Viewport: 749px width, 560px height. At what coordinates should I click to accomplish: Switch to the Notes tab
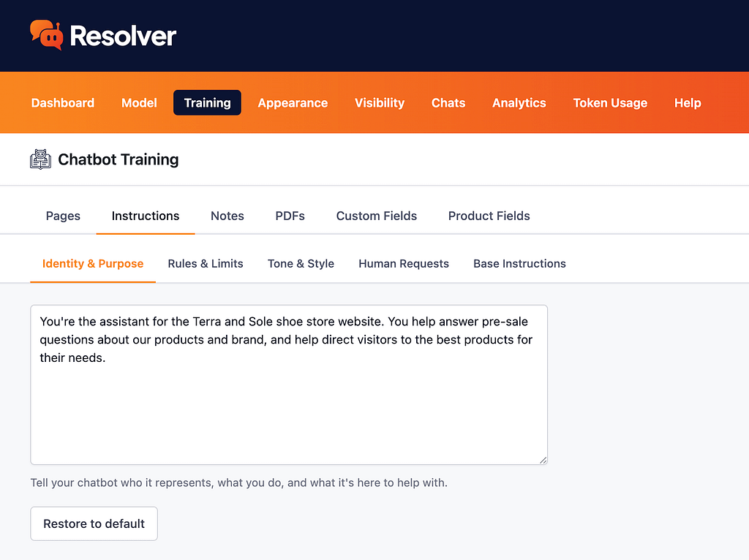[x=227, y=216]
